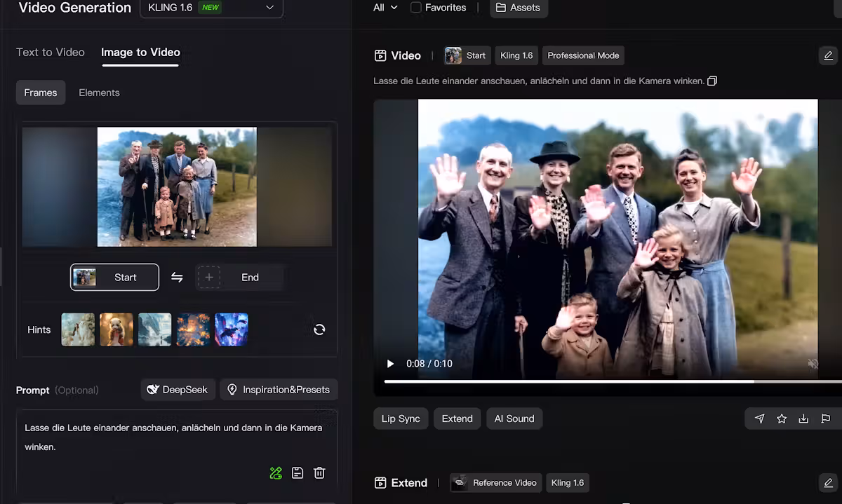The image size is (842, 504).
Task: Download the generated video
Action: pos(803,418)
